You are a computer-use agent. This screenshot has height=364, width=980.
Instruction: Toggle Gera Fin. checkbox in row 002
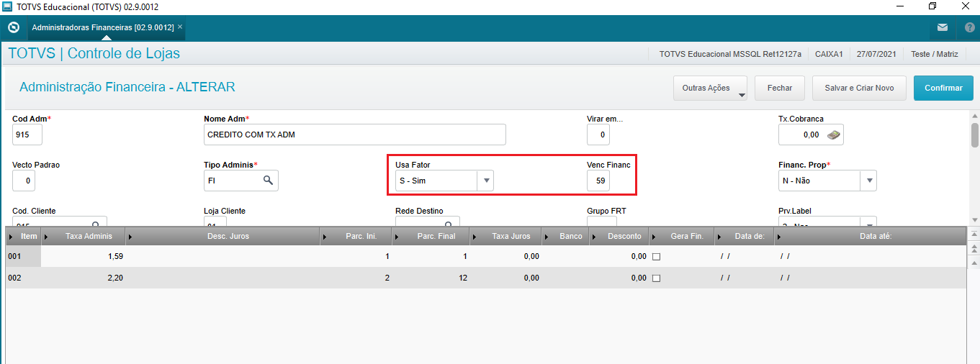[656, 278]
